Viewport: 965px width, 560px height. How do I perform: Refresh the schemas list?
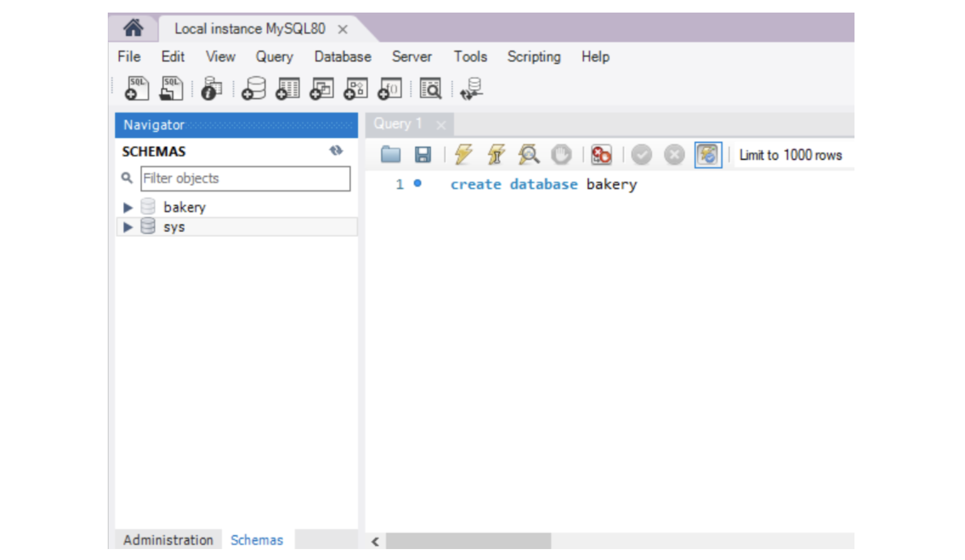[336, 150]
